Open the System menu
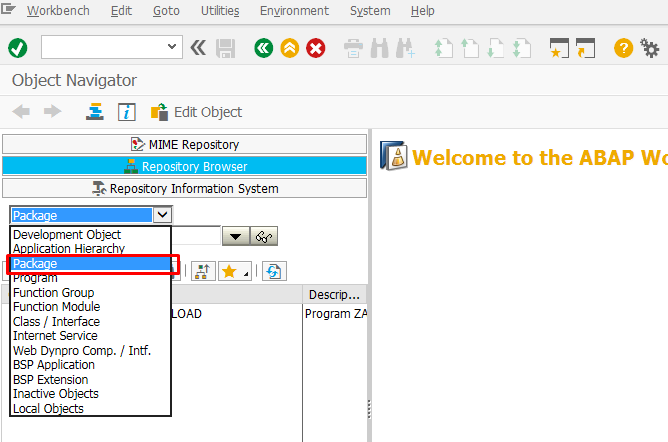Screen dimensions: 668x442 click(370, 11)
